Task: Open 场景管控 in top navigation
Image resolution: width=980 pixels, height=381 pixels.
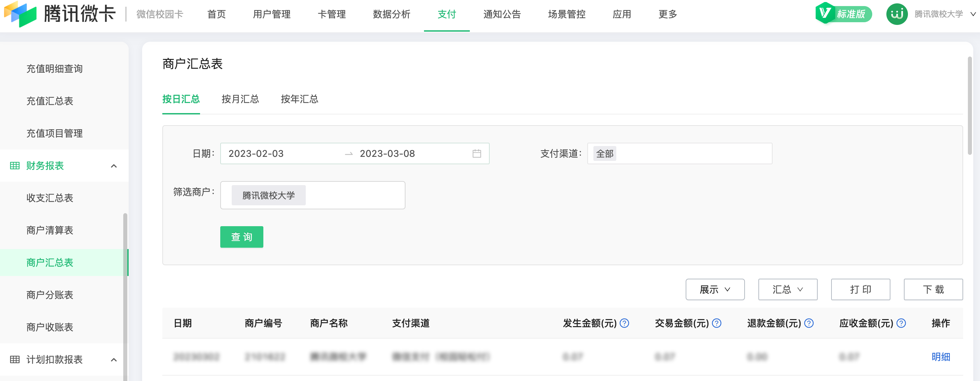Action: pyautogui.click(x=566, y=14)
